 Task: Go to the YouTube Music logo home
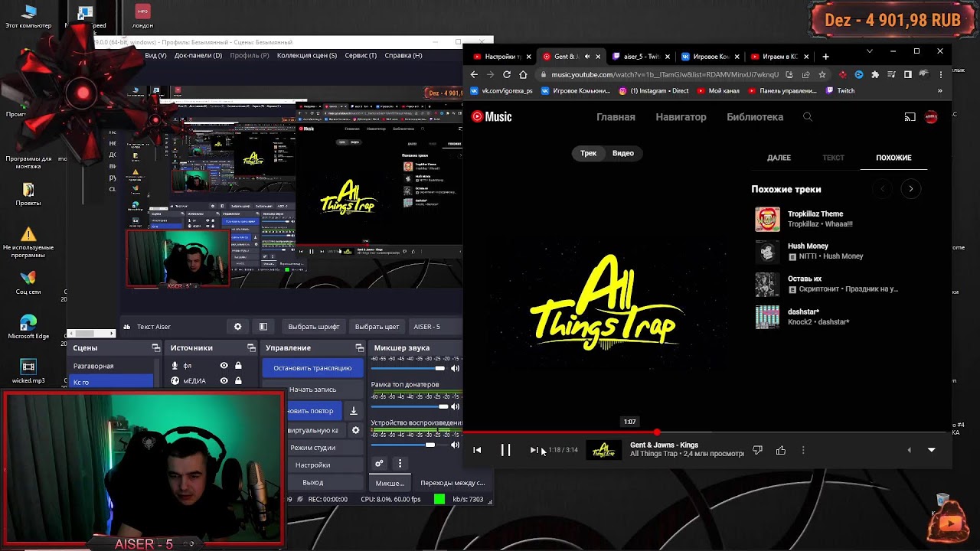click(492, 117)
